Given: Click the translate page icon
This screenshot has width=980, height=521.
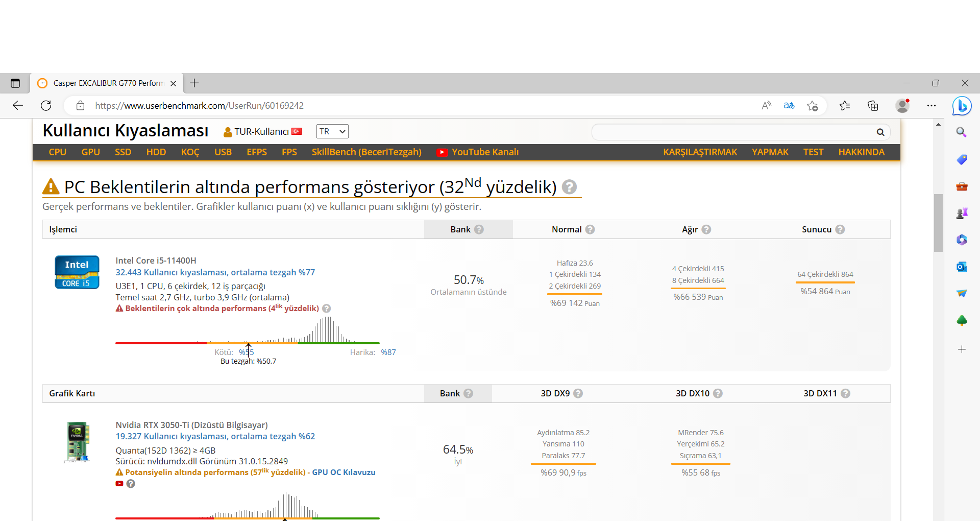Looking at the screenshot, I should [789, 106].
